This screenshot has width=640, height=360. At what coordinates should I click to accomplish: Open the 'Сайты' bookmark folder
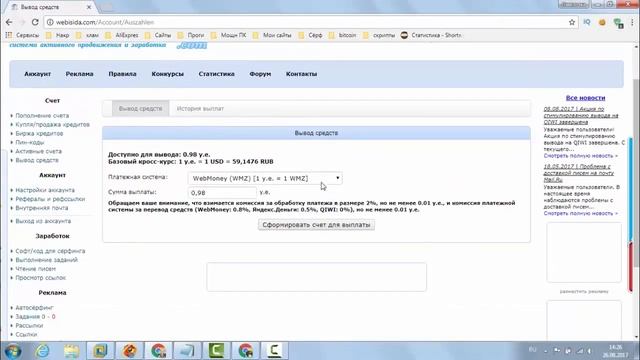[x=158, y=36]
